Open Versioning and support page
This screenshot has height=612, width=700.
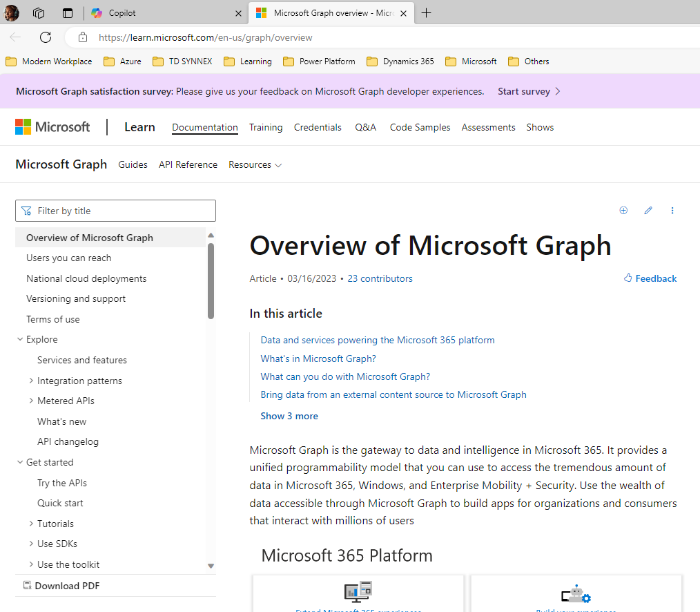pos(76,298)
